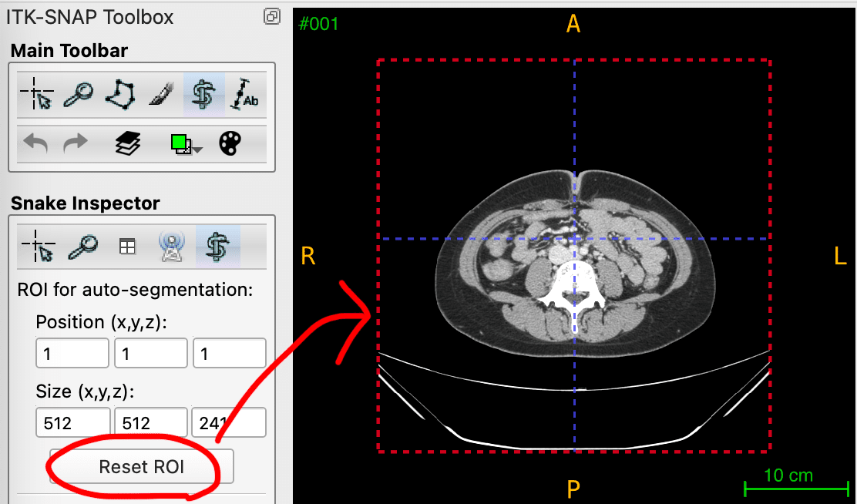Viewport: 857px width, 504px height.
Task: Click the 10 cm scale bar
Action: coord(796,482)
